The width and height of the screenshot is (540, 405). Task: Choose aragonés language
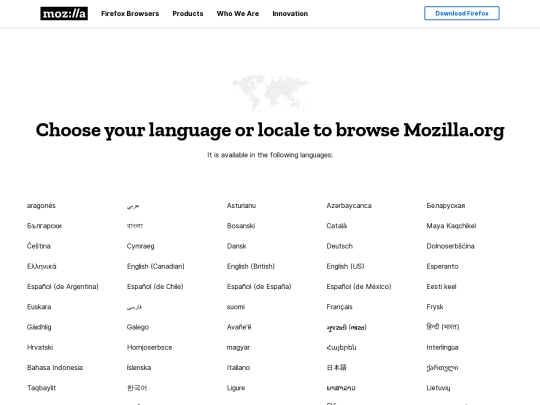pos(41,206)
